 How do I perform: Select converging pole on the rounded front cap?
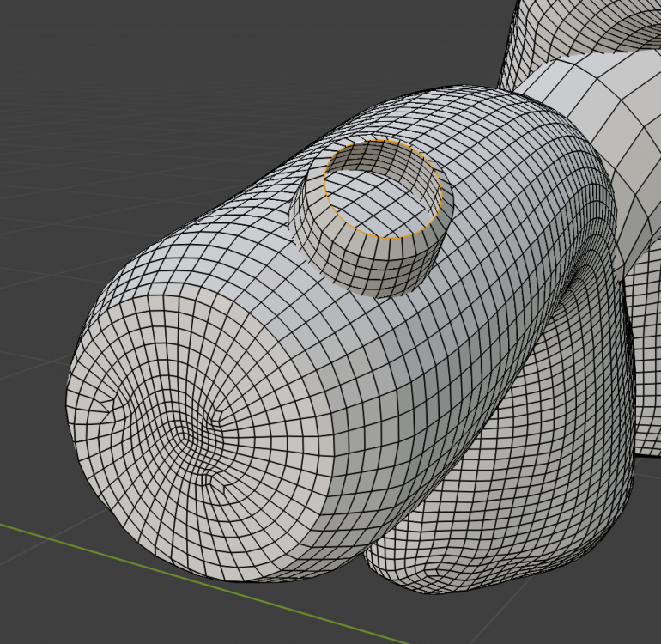pyautogui.click(x=185, y=434)
